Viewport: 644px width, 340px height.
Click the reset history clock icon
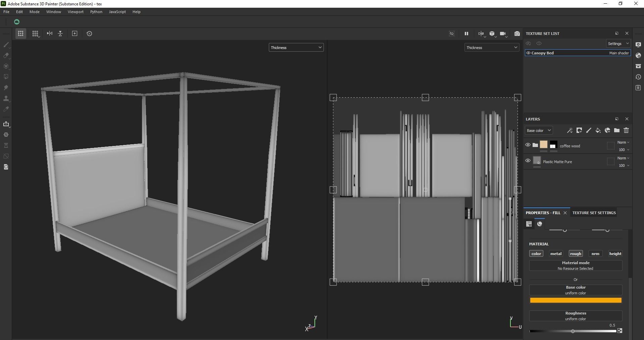coord(89,34)
